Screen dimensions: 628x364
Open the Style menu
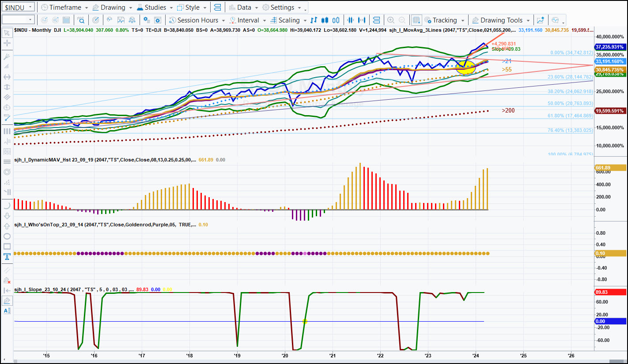point(192,8)
